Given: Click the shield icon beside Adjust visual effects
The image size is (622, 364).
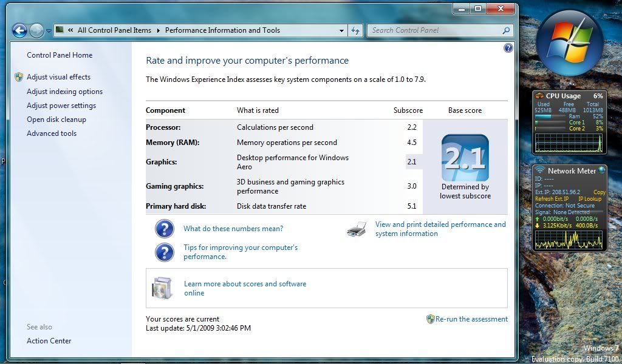Looking at the screenshot, I should point(19,77).
